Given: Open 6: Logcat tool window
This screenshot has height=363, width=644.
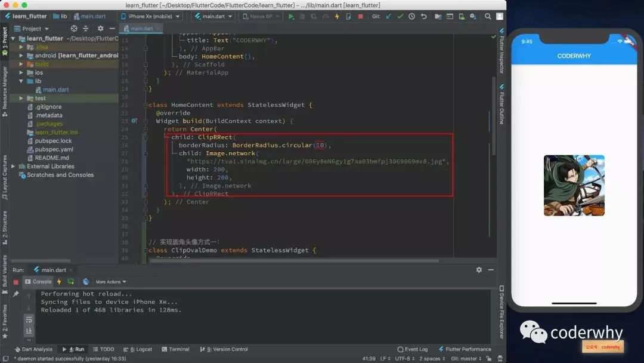Looking at the screenshot, I should click(138, 349).
